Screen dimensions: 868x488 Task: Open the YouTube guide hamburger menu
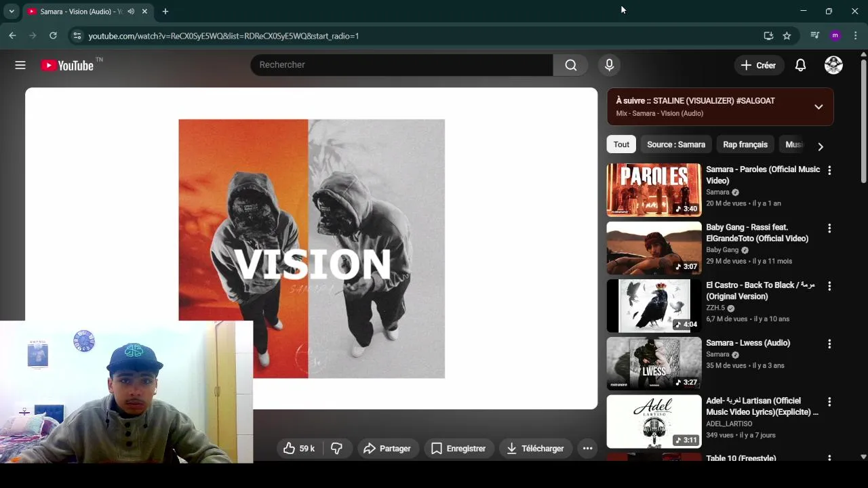20,65
